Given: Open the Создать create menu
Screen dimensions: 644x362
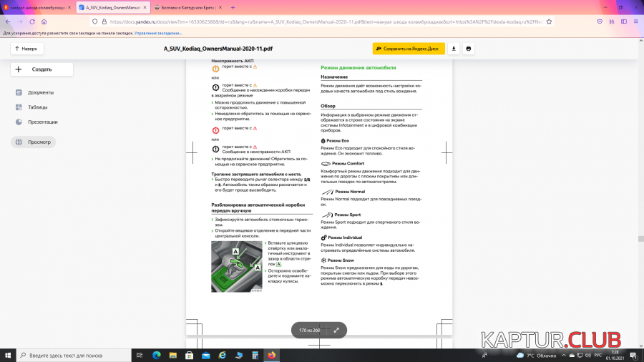Looking at the screenshot, I should (41, 69).
